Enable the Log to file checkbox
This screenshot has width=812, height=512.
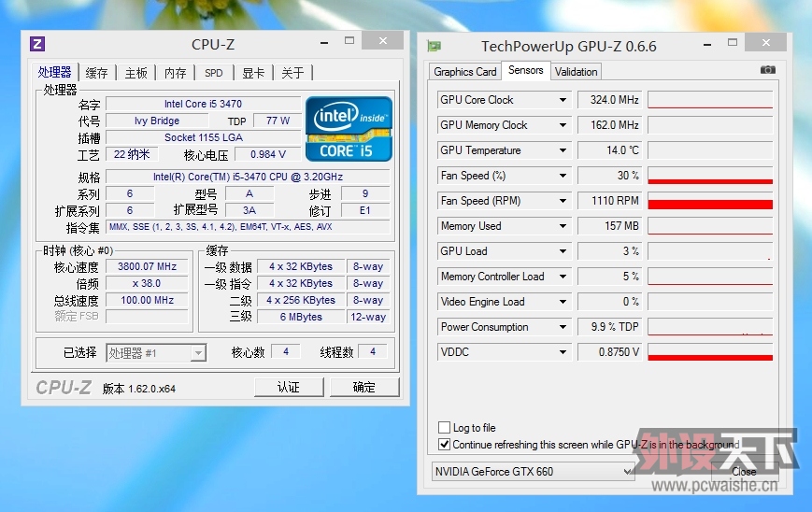445,427
